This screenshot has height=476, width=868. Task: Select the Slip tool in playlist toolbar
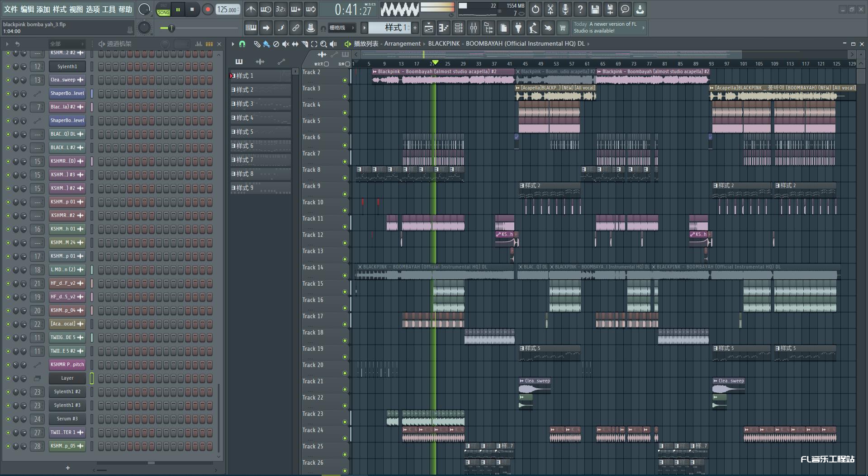pos(295,44)
